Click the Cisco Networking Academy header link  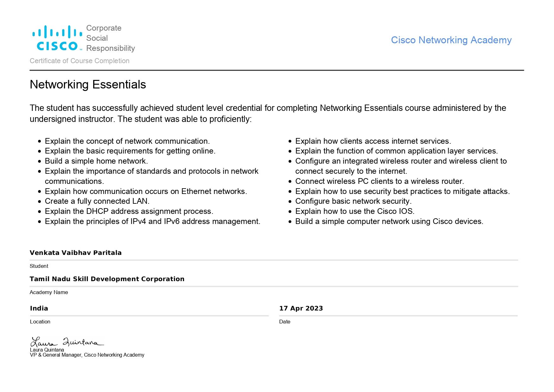[x=451, y=40]
